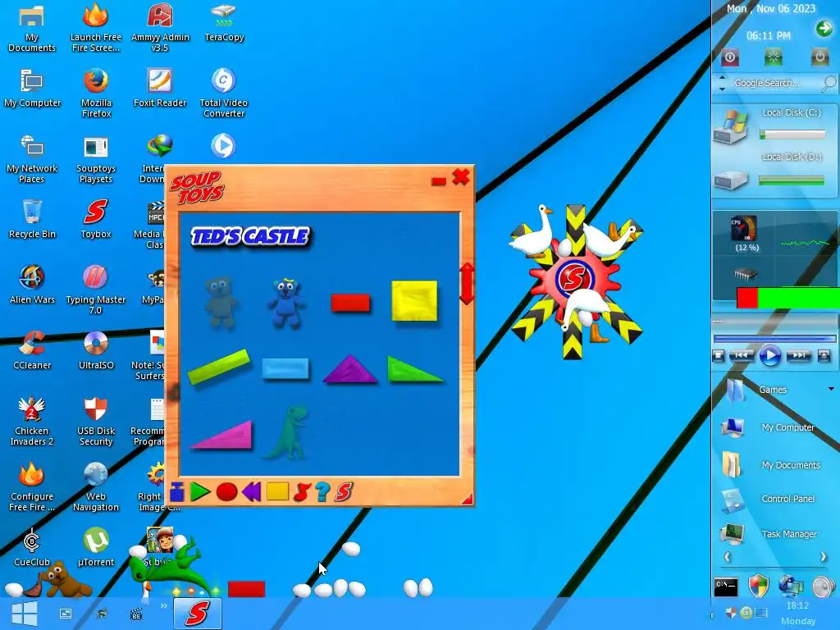Click the Ted's Castle playset title

250,236
